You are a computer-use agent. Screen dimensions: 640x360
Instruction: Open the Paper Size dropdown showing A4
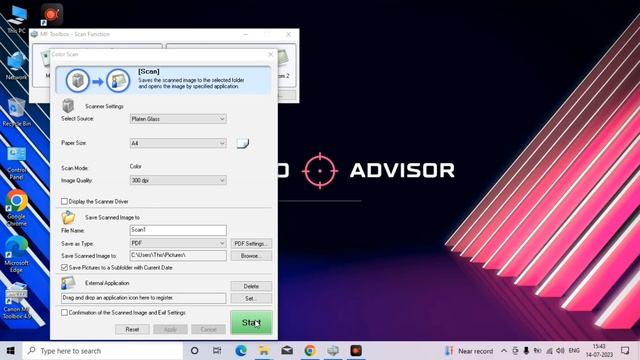pos(178,143)
